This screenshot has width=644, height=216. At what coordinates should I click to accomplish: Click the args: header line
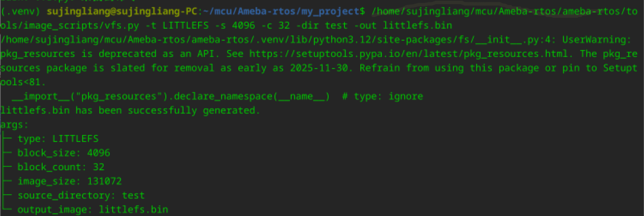click(x=14, y=125)
